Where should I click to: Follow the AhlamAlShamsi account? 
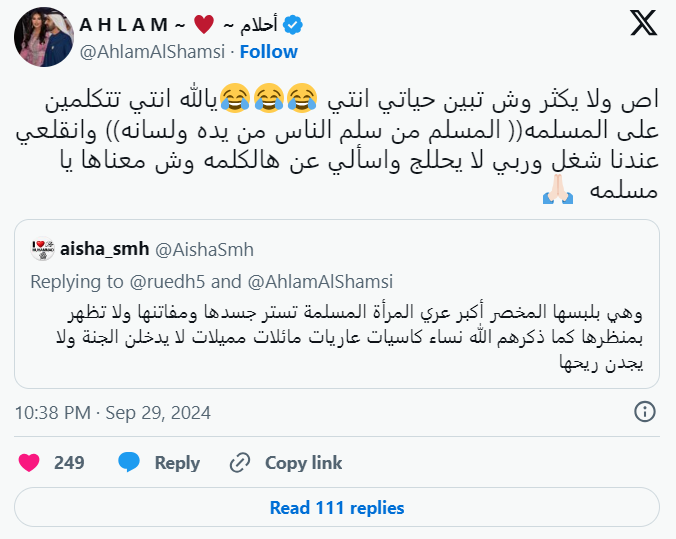tap(269, 52)
